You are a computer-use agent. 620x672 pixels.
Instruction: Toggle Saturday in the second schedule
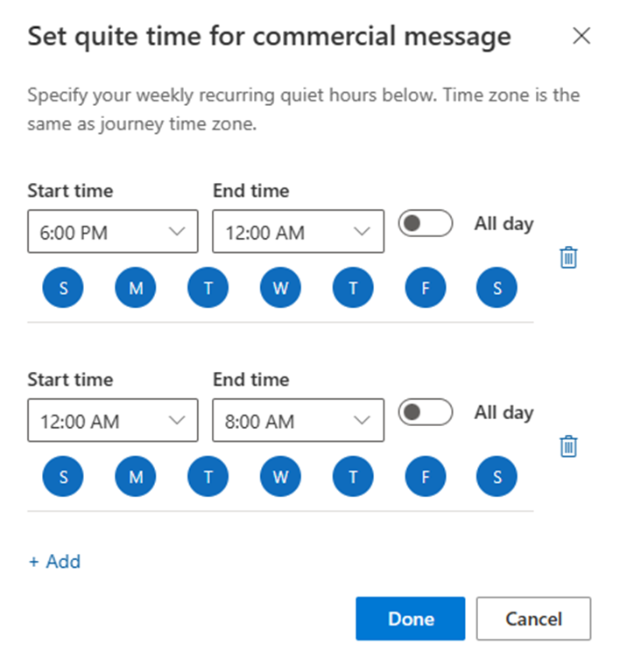tap(497, 477)
